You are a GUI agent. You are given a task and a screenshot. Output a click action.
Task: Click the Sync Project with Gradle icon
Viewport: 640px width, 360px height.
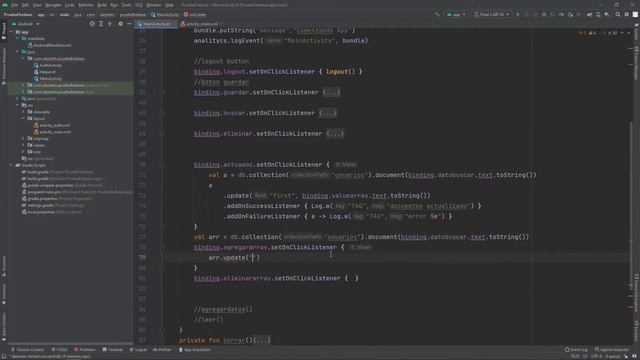tap(589, 14)
